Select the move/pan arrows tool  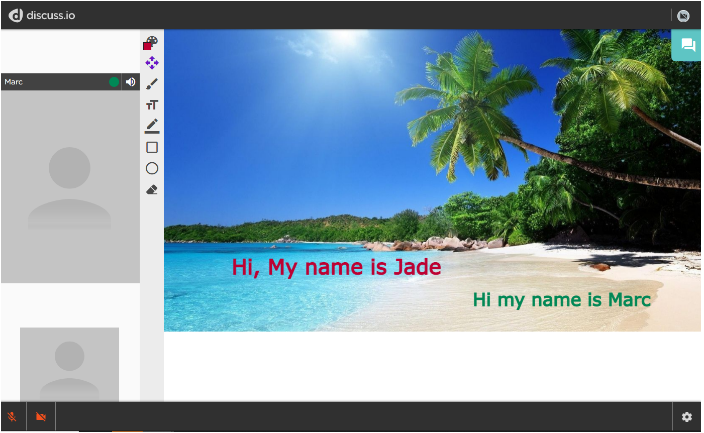point(152,63)
